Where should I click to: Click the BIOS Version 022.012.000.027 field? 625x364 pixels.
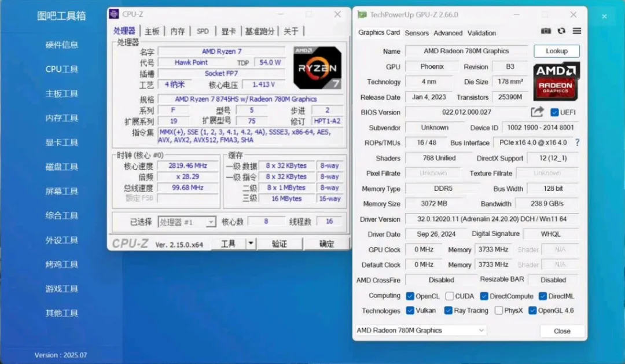coord(466,112)
